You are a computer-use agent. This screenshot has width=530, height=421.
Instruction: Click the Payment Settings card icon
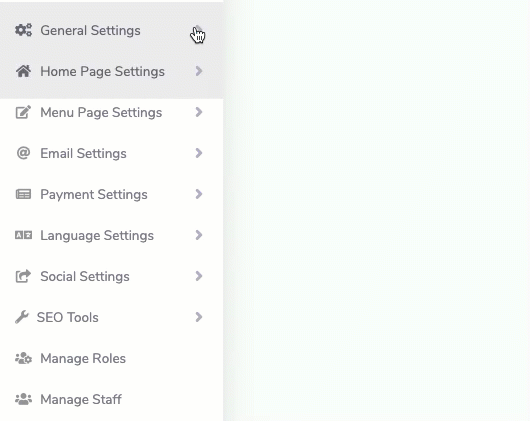[x=23, y=194]
